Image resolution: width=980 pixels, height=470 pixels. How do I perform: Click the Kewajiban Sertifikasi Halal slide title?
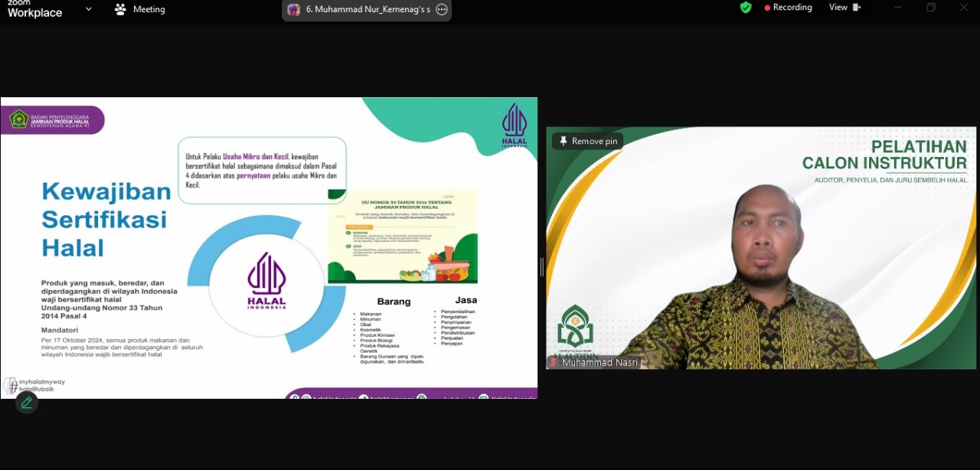(x=106, y=219)
